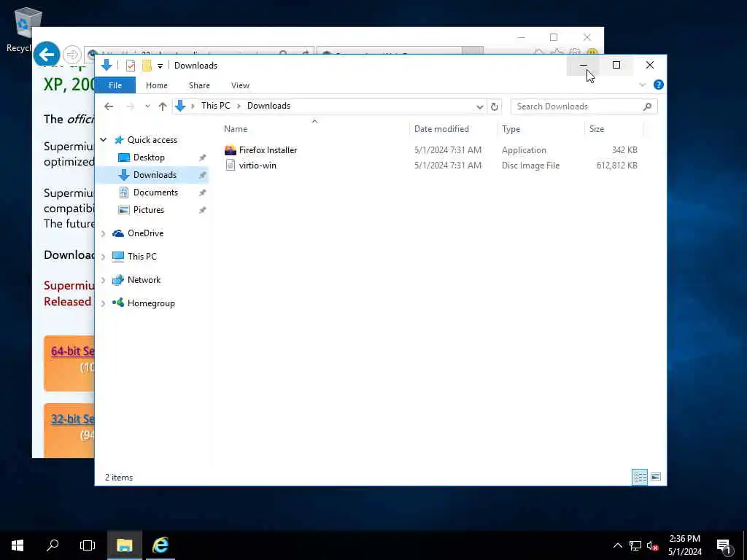Click forward button in Internet Explorer window
Image resolution: width=747 pixels, height=560 pixels.
tap(72, 55)
